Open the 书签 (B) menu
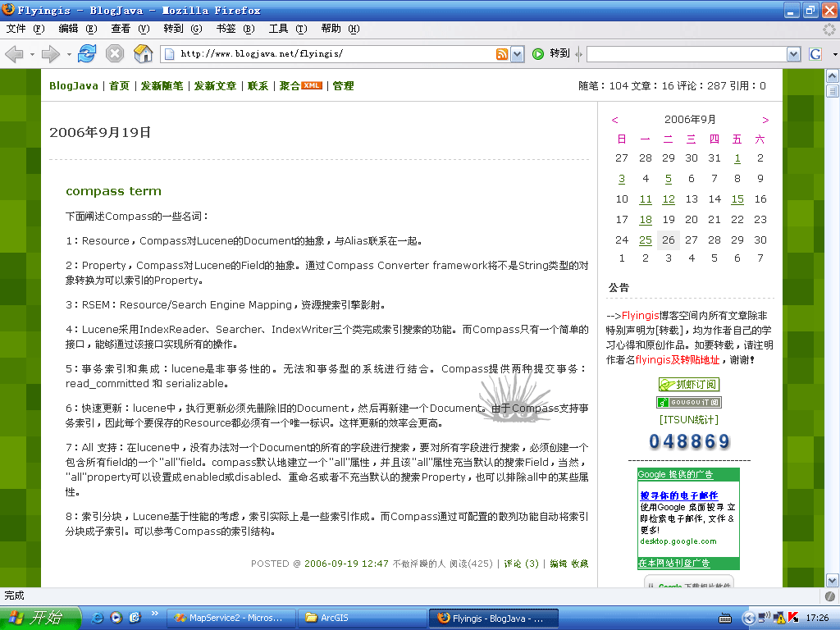Screen dimensions: 840x630 click(235, 29)
